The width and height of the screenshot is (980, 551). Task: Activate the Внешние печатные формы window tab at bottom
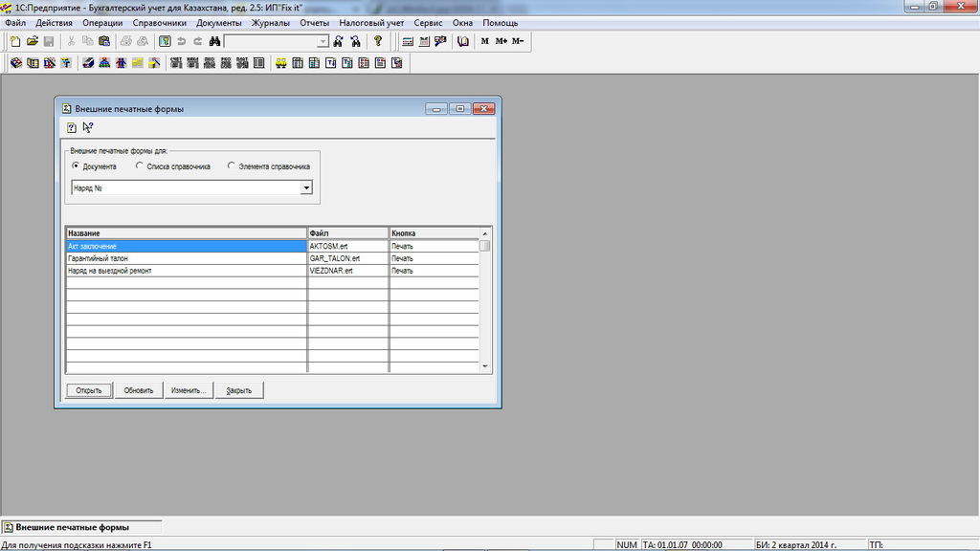click(x=81, y=527)
